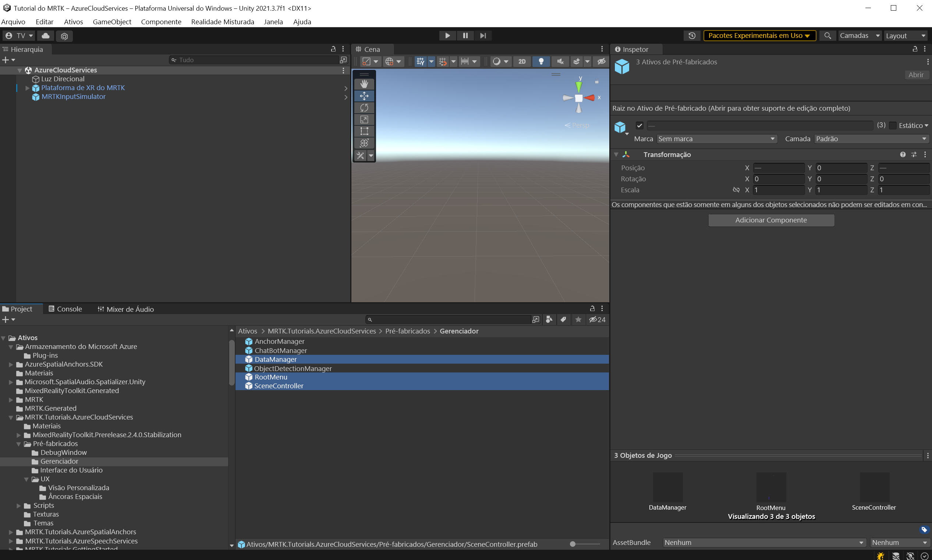Open the Layout dropdown
The height and width of the screenshot is (560, 932).
coord(906,35)
